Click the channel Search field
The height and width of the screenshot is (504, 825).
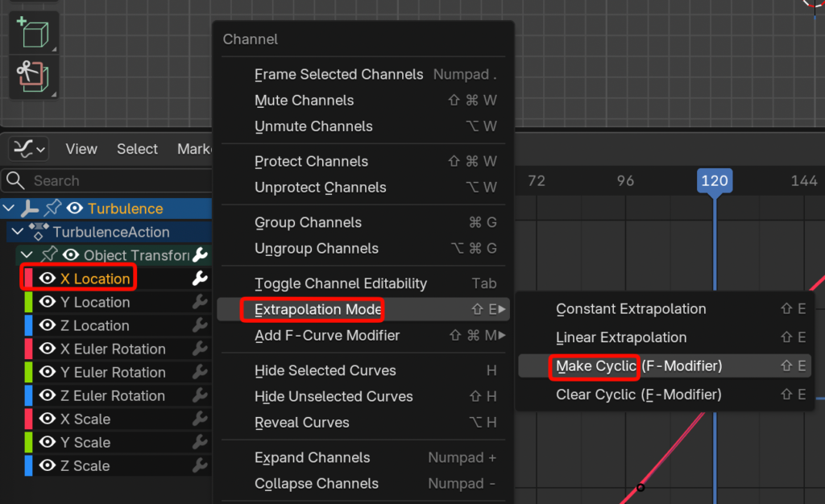coord(113,181)
